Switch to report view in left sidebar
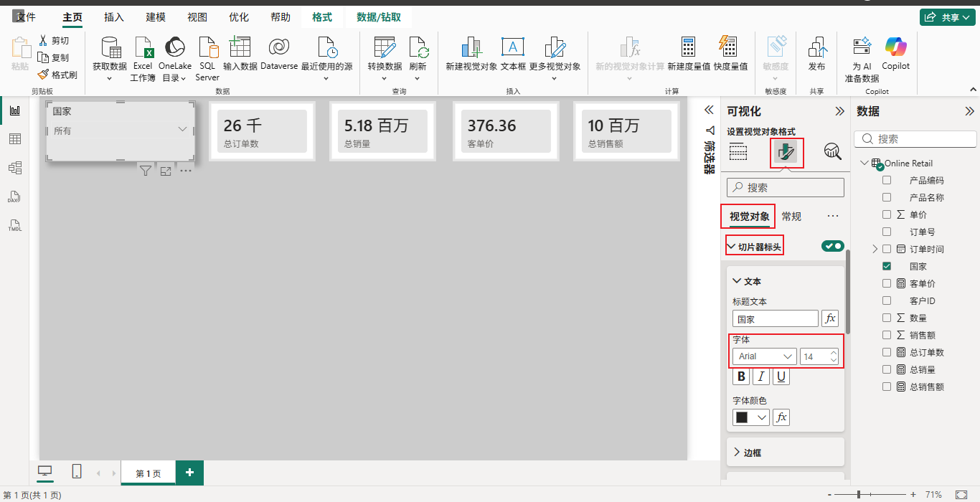This screenshot has height=502, width=980. 15,110
